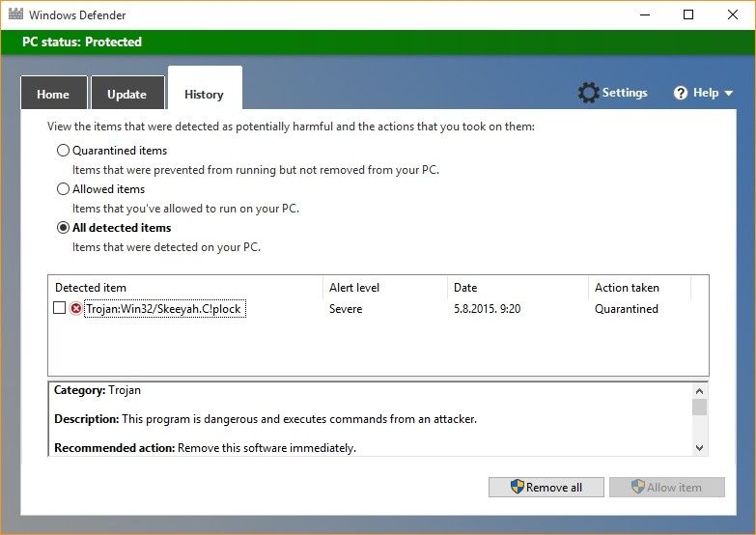Click the details pane scrollbar thumb

699,407
